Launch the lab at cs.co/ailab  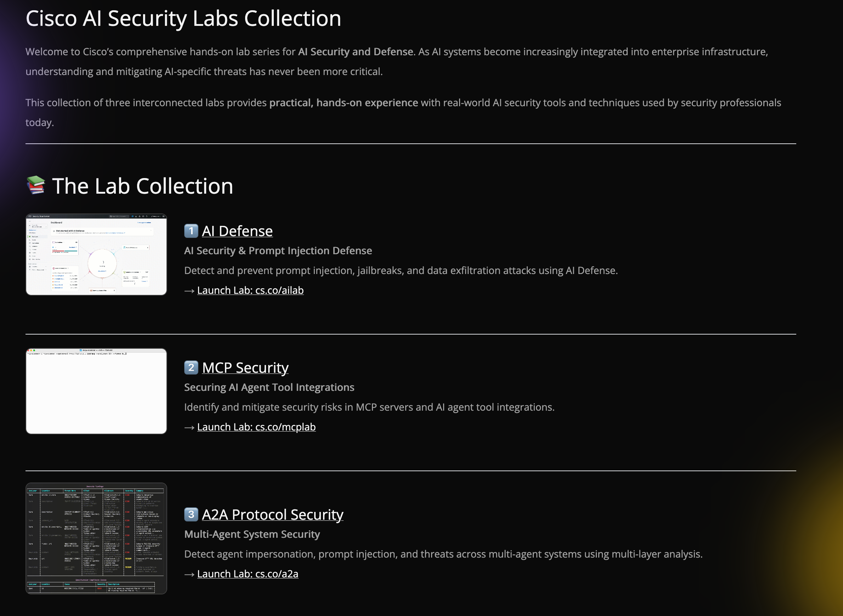coord(250,290)
